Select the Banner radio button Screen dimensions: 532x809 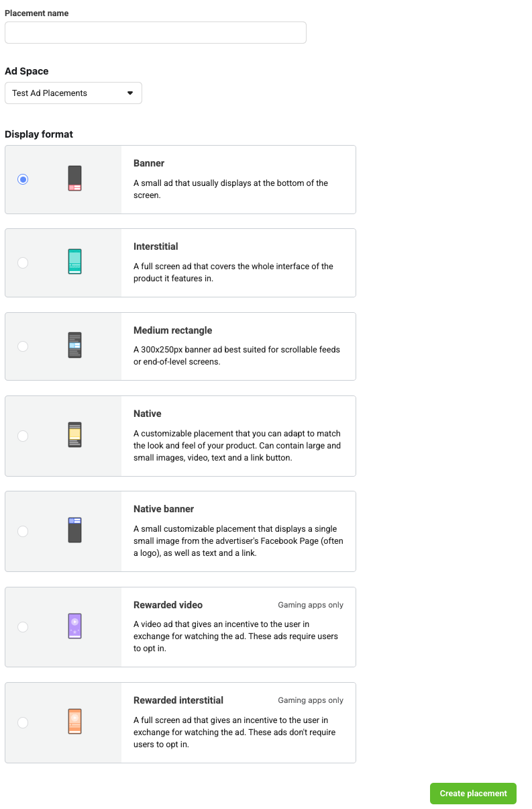pyautogui.click(x=23, y=179)
